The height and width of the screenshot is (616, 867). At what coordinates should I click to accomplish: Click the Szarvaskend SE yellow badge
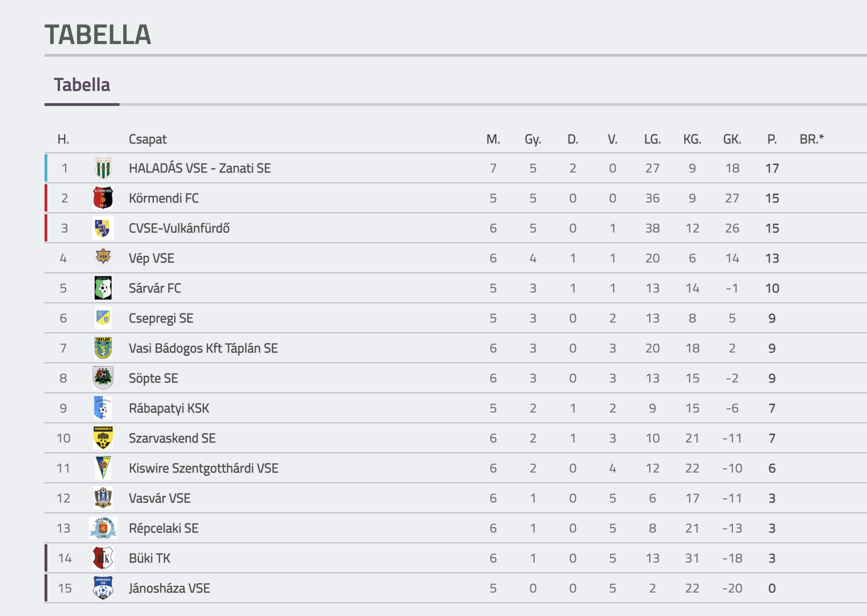pyautogui.click(x=103, y=438)
